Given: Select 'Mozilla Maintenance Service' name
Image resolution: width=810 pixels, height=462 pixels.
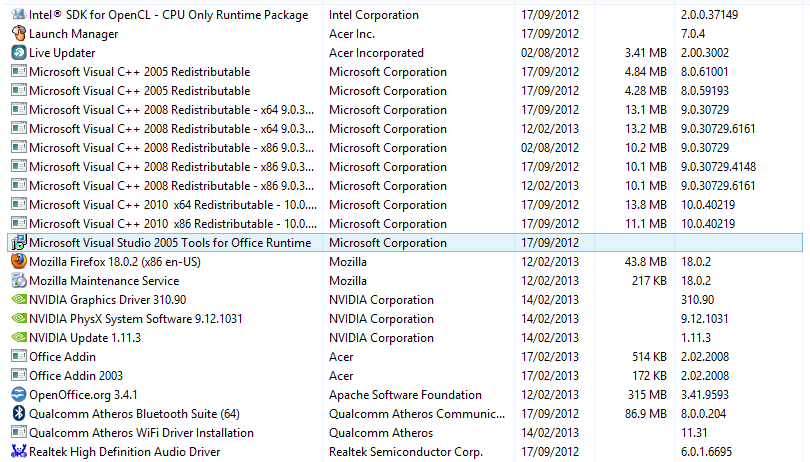Looking at the screenshot, I should tap(104, 281).
